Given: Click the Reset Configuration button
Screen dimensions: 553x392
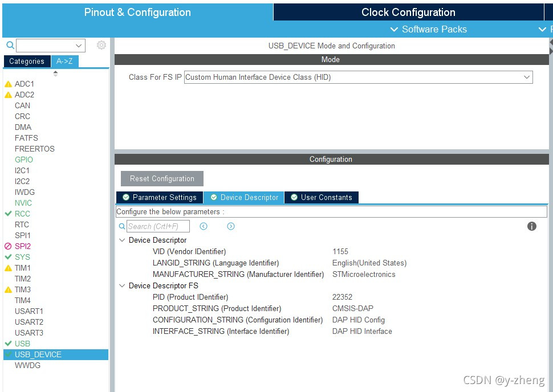Looking at the screenshot, I should (x=162, y=179).
